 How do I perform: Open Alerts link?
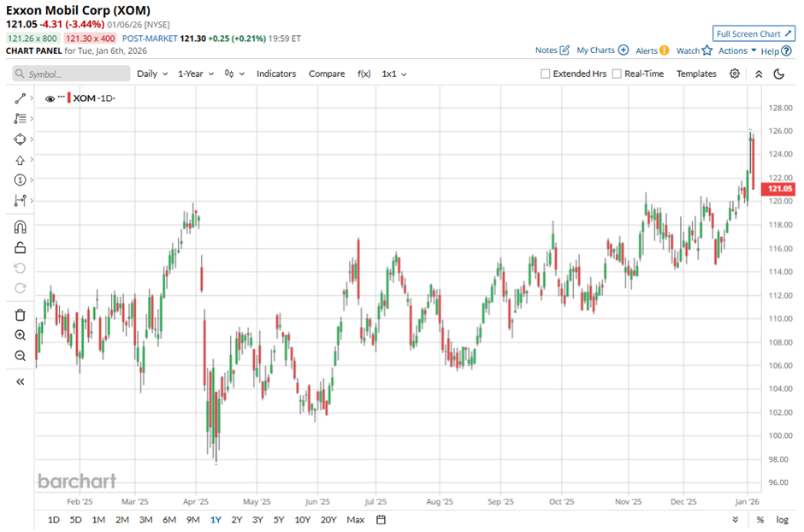[x=653, y=50]
